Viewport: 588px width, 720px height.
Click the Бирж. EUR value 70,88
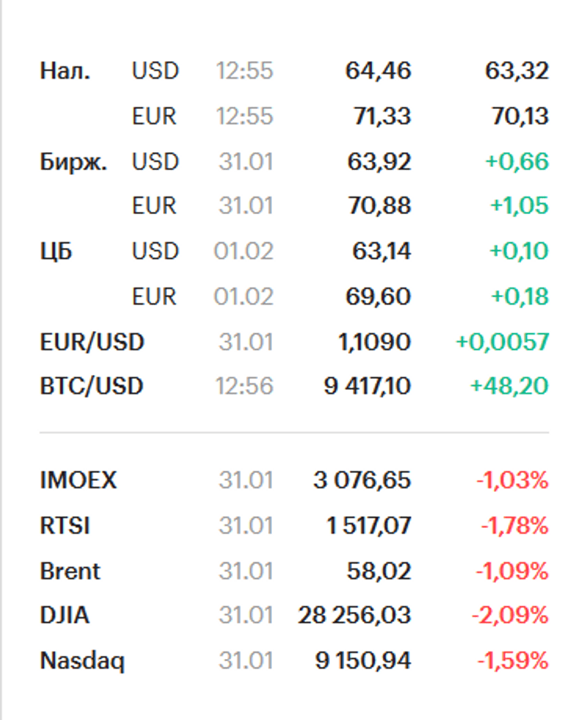coord(379,206)
